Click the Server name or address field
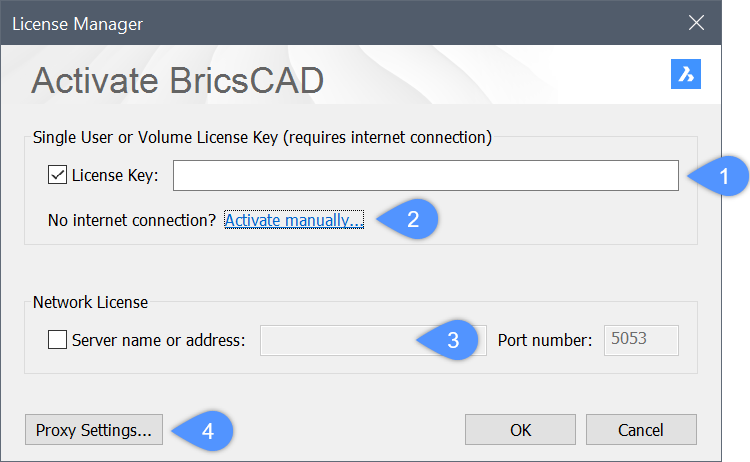Image resolution: width=750 pixels, height=462 pixels. pos(340,340)
